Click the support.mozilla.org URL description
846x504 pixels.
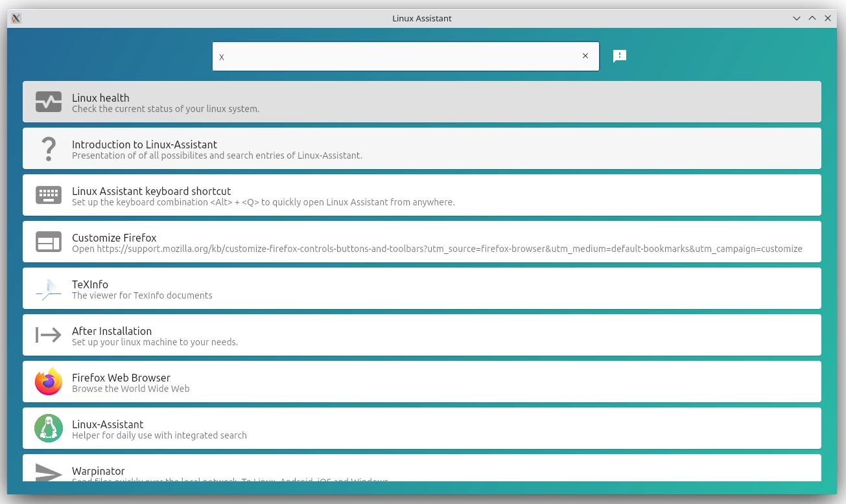[x=437, y=249]
